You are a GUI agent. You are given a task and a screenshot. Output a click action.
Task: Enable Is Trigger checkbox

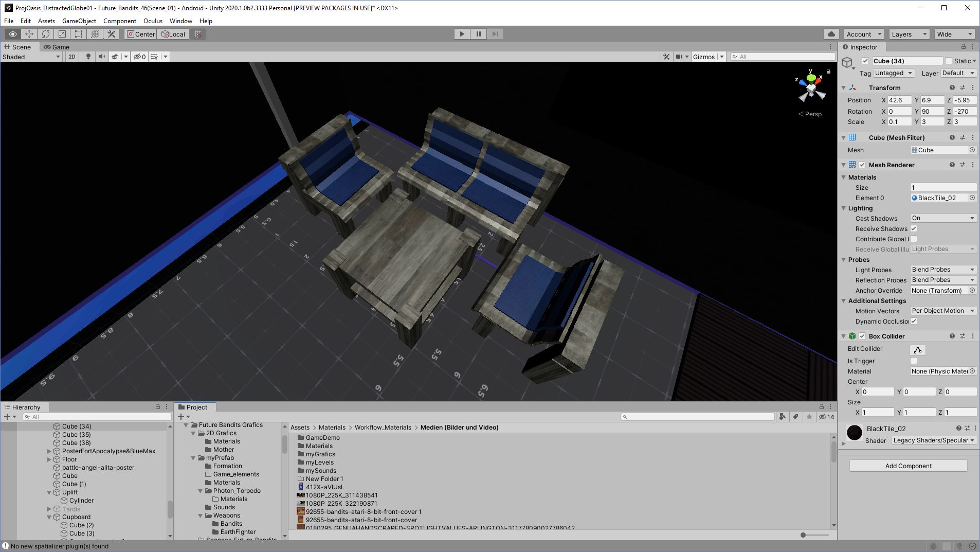coord(914,361)
